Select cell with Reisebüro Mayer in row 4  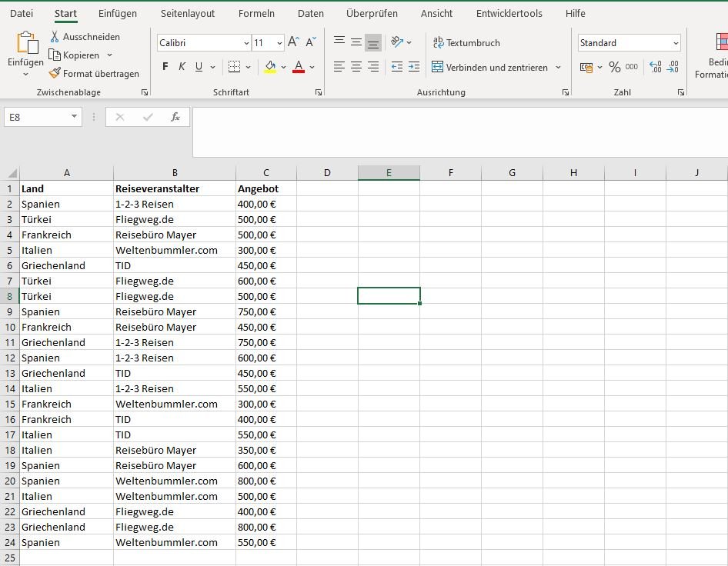(175, 235)
